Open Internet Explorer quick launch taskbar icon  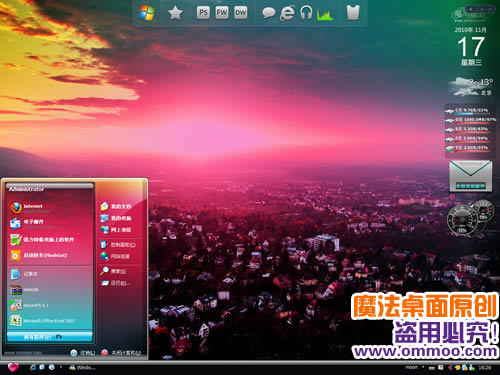[33, 367]
